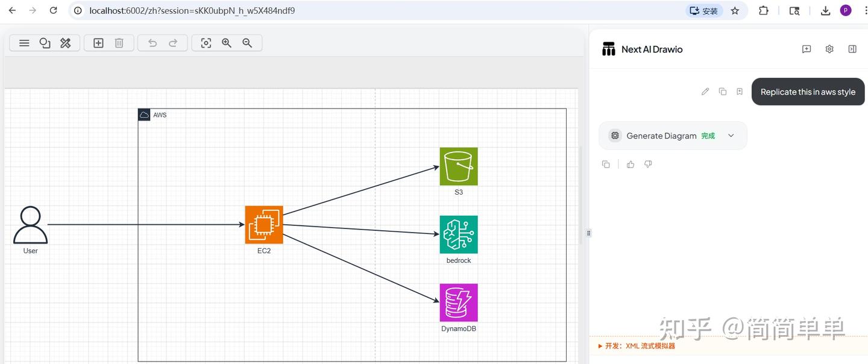Start a new chat in Next AI Drawio
The image size is (868, 364).
[807, 49]
